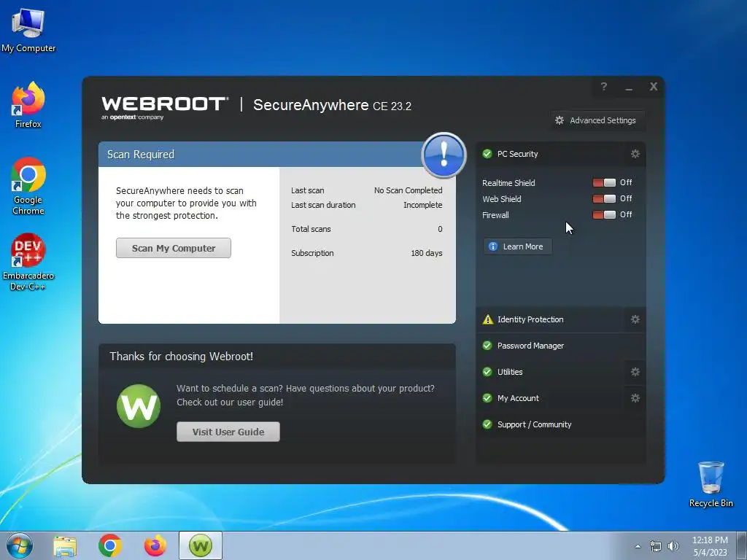Screen dimensions: 747x560
Task: Open the My Account section
Action: [550, 398]
